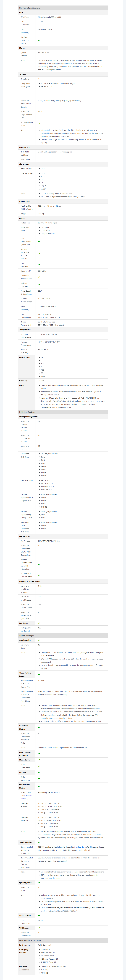Screen dimensions: 126x980
Task: Click the DSM Specifications section header
Action: 27,412
